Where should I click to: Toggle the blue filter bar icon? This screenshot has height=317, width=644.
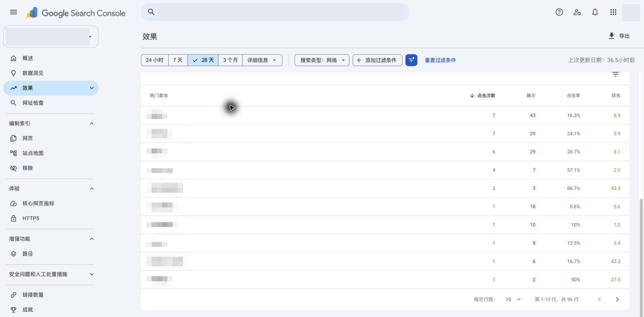tap(411, 60)
